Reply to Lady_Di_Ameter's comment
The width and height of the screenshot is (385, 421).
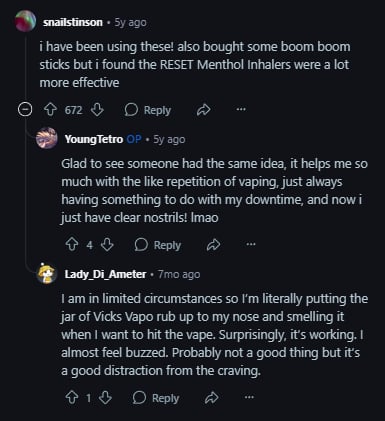(156, 398)
